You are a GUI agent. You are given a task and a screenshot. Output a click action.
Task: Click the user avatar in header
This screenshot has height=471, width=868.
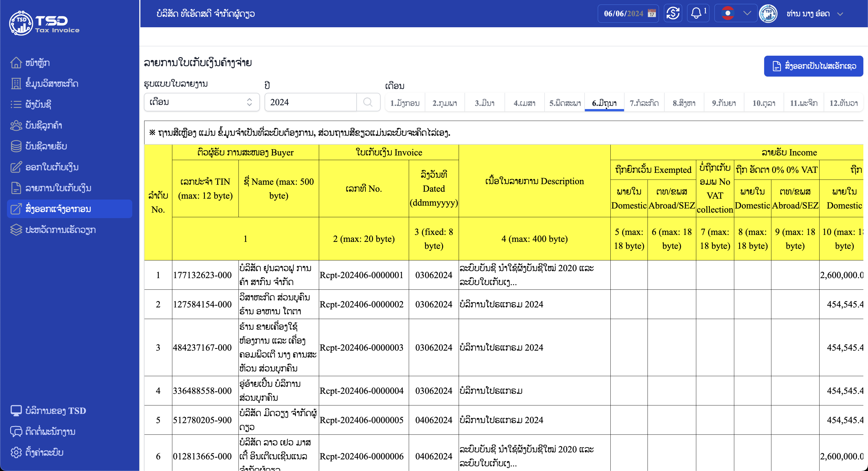coord(768,13)
